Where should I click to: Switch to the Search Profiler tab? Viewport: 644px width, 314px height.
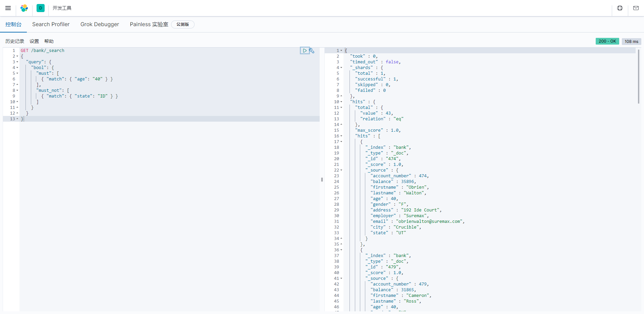click(x=51, y=24)
